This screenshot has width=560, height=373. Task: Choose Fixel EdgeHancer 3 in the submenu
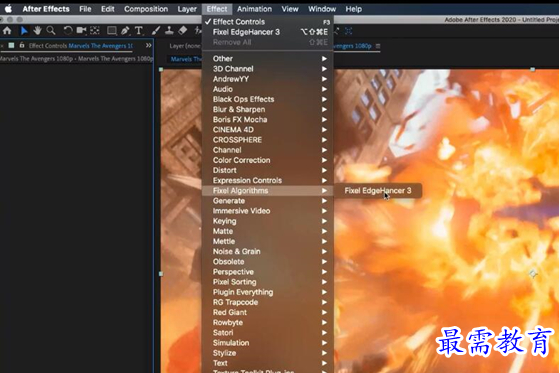[378, 190]
